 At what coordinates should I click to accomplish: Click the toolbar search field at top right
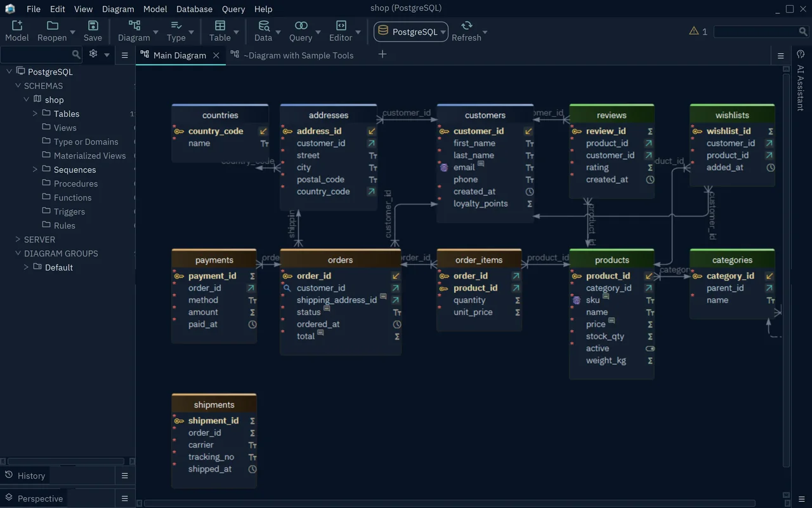tap(761, 31)
